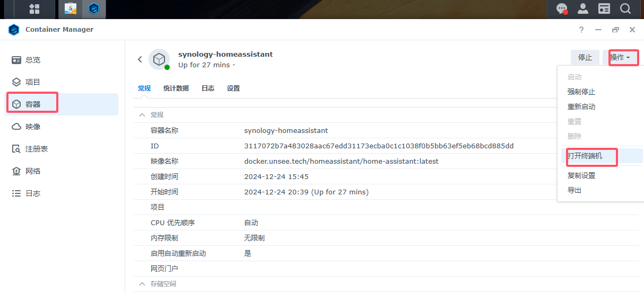This screenshot has height=294, width=644.
Task: Open the DSM search magnifier icon
Action: [x=625, y=8]
